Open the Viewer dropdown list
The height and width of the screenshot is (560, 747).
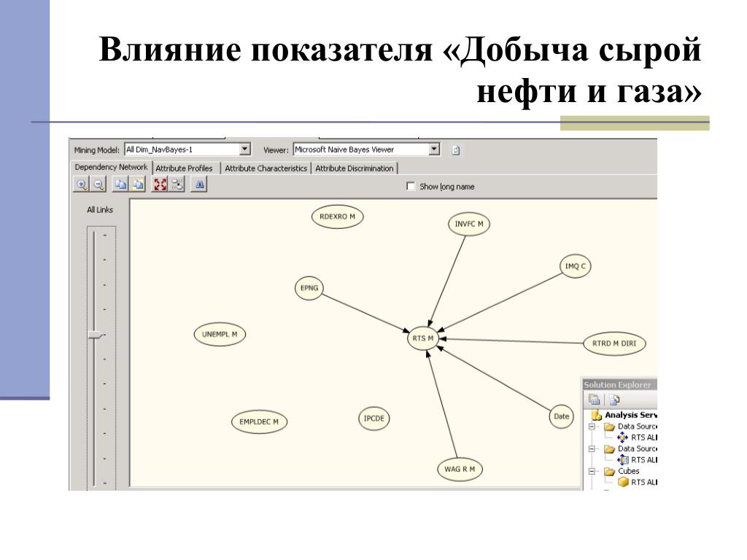(433, 149)
